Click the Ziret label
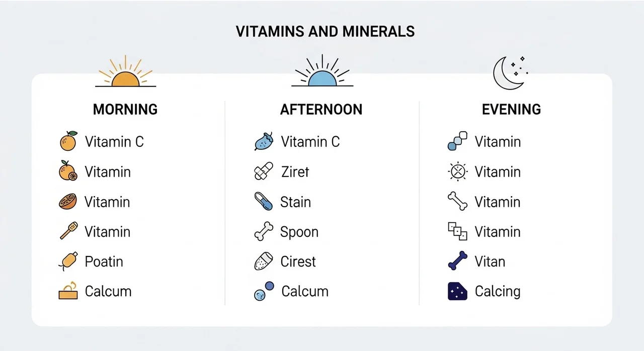Image resolution: width=644 pixels, height=351 pixels. coord(295,172)
